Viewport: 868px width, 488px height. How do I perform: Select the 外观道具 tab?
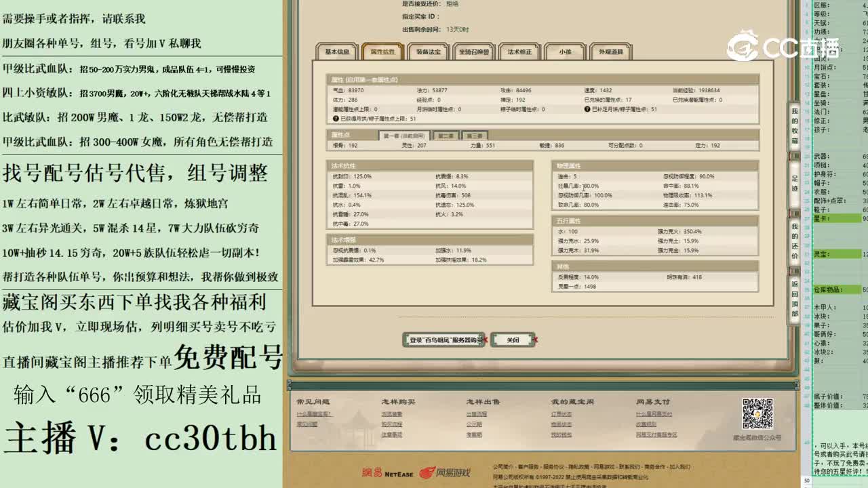[611, 52]
